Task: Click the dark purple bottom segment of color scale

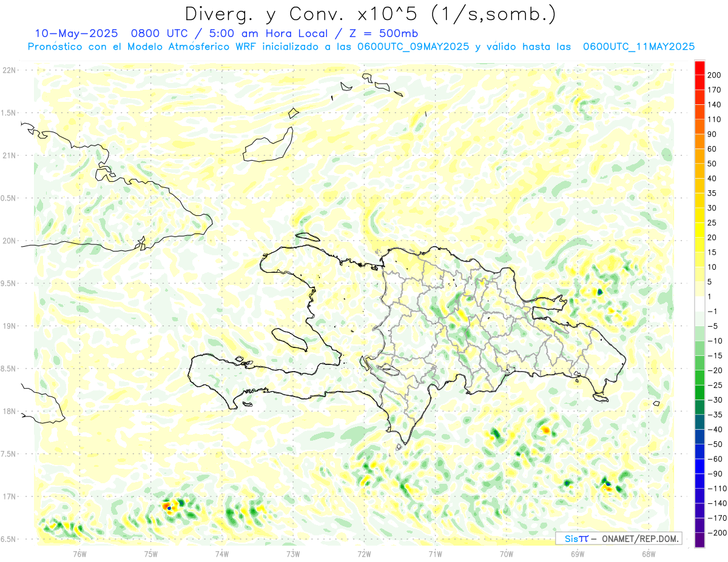Action: (x=699, y=540)
